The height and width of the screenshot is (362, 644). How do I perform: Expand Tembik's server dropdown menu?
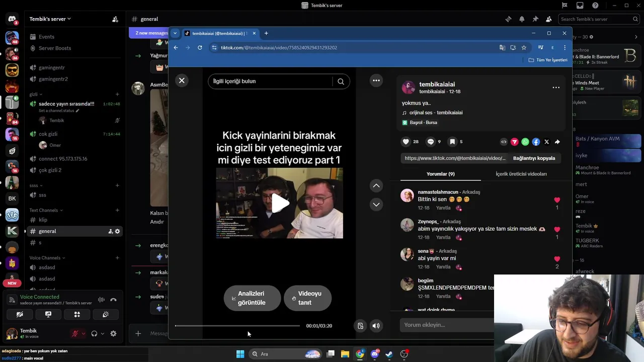[50, 19]
